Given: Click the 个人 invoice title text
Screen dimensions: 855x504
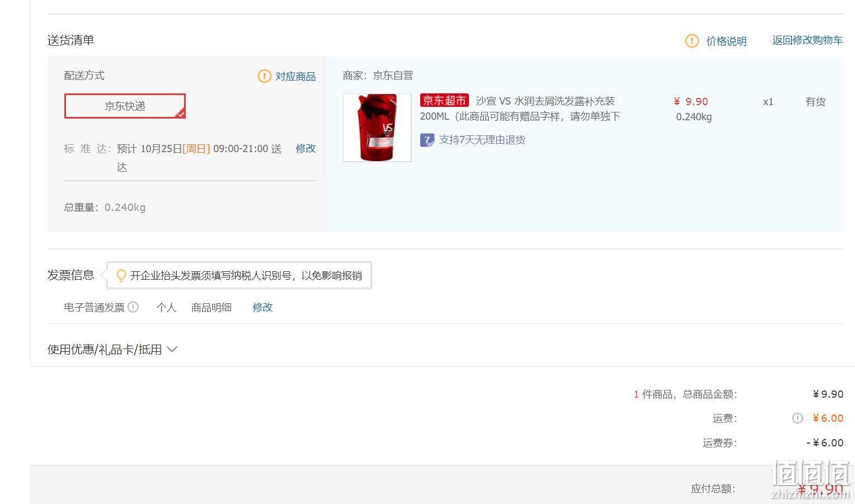Looking at the screenshot, I should coord(166,307).
